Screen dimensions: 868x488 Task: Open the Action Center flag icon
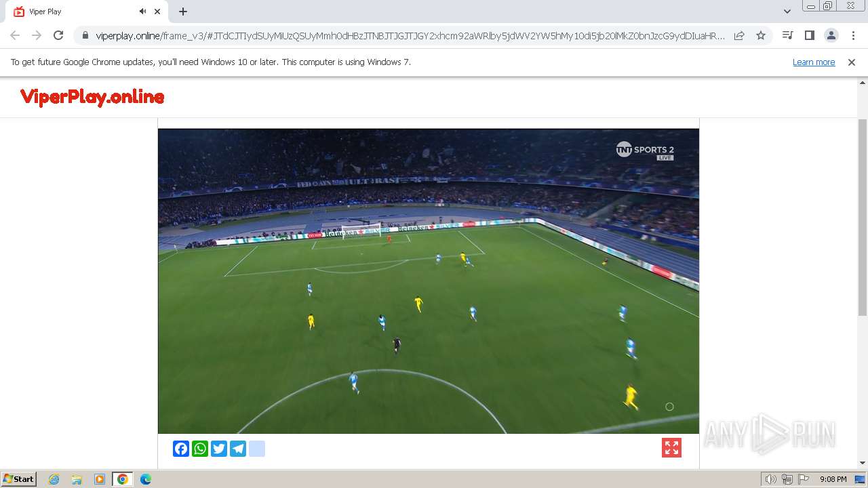point(804,479)
